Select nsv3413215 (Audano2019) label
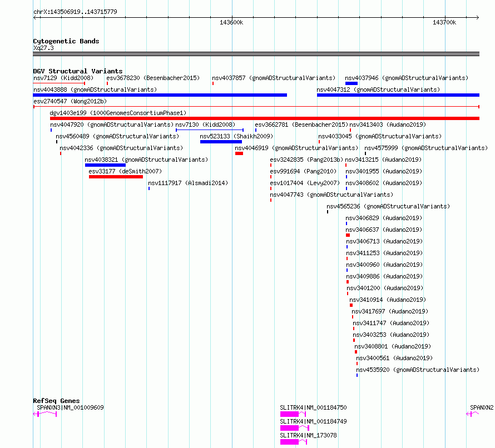495x448 pixels. [383, 160]
